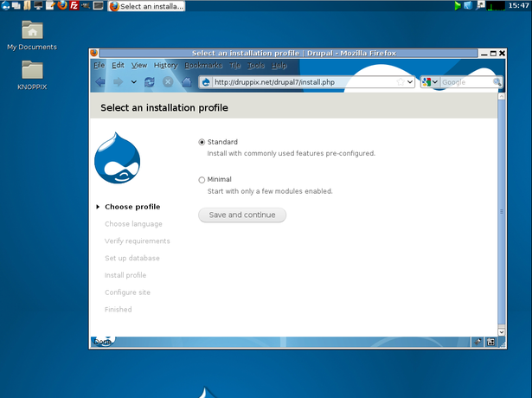Click the CPU load graph in tray
This screenshot has width=532, height=398.
496,5
